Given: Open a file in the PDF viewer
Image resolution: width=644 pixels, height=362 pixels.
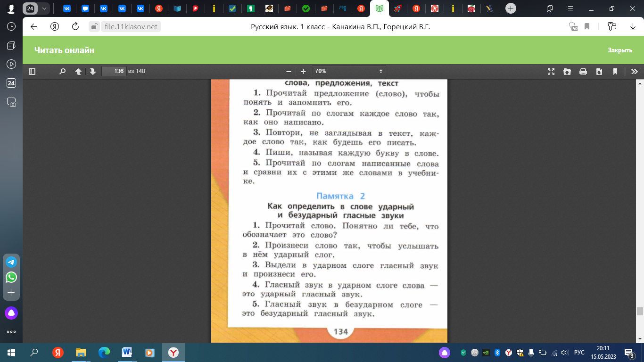Looking at the screenshot, I should [567, 72].
